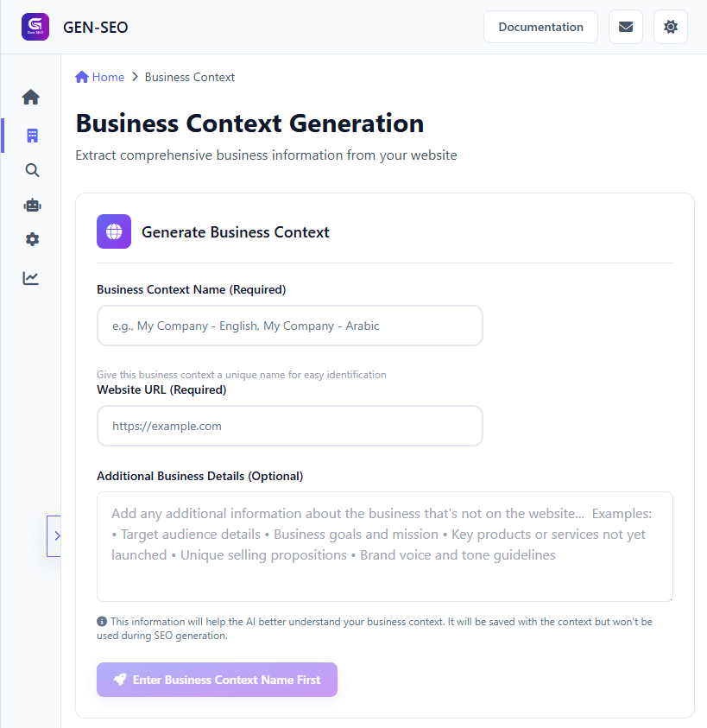Open the gear icon in the top header
Viewport: 707px width, 728px height.
(x=670, y=27)
